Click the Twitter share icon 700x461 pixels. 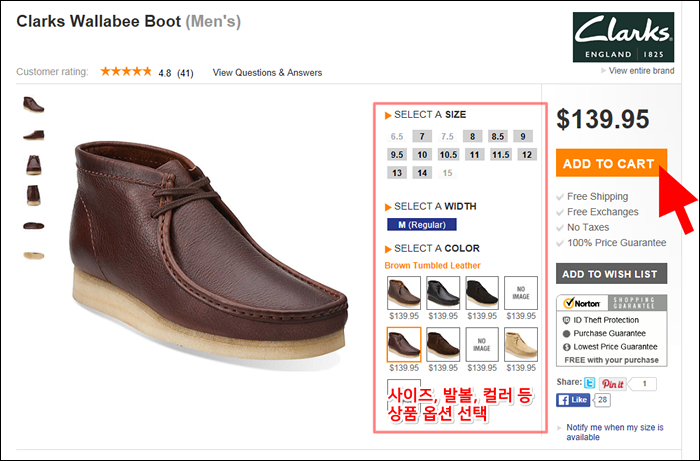[589, 383]
